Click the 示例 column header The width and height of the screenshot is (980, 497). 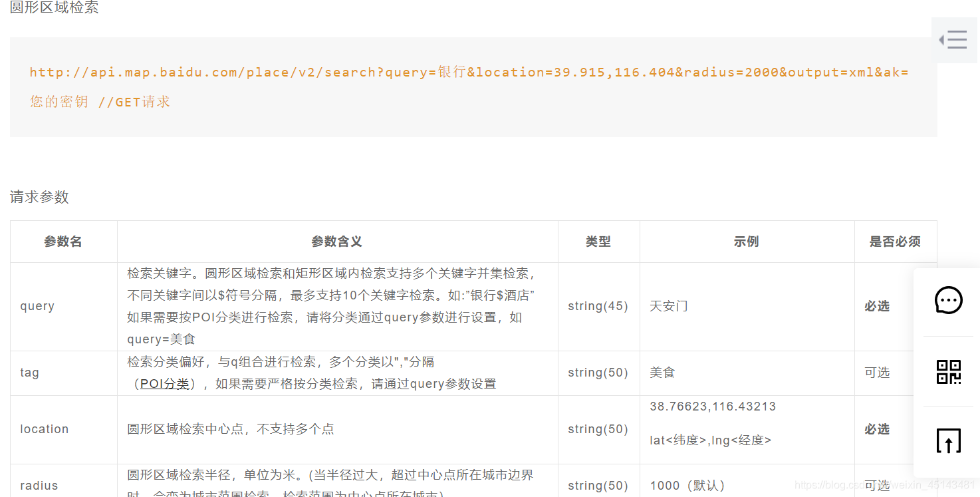[747, 242]
